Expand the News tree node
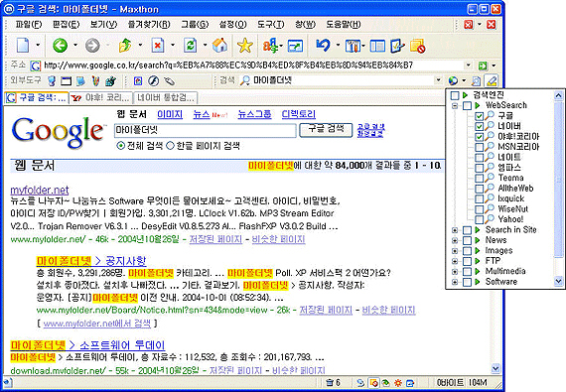566x392 pixels. pyautogui.click(x=455, y=240)
